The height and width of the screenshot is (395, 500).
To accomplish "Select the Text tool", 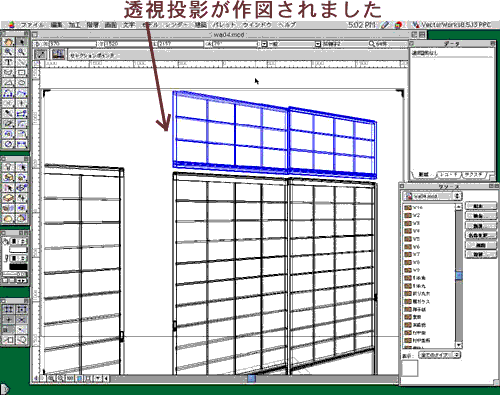I will point(8,62).
